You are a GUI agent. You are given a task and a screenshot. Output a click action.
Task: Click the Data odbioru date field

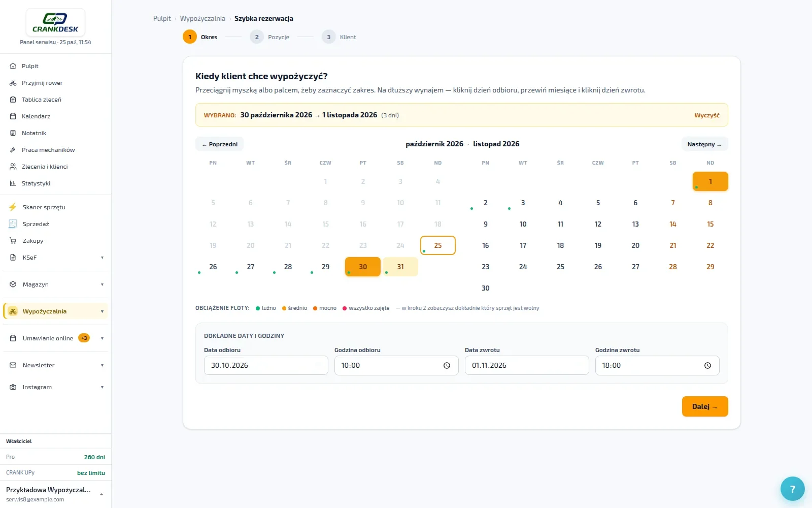point(266,365)
